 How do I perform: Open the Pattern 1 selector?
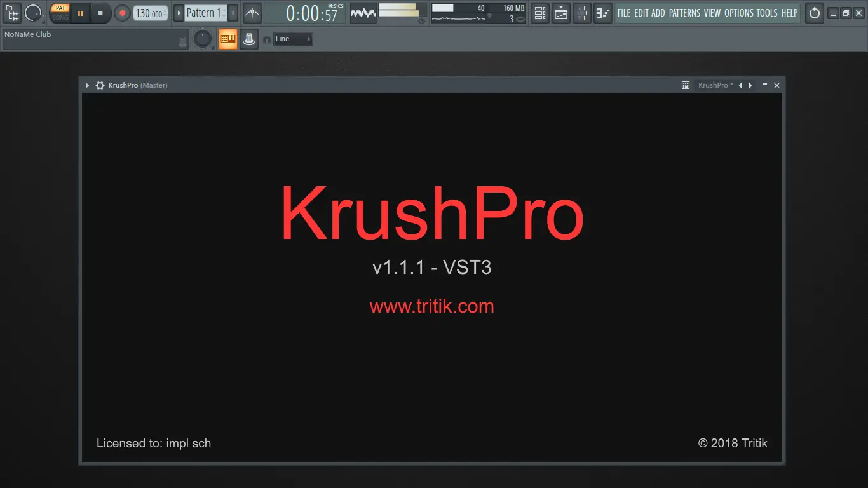click(x=206, y=13)
